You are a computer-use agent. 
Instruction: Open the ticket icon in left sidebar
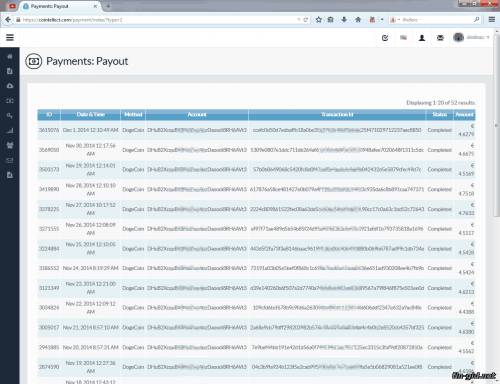pos(10,160)
